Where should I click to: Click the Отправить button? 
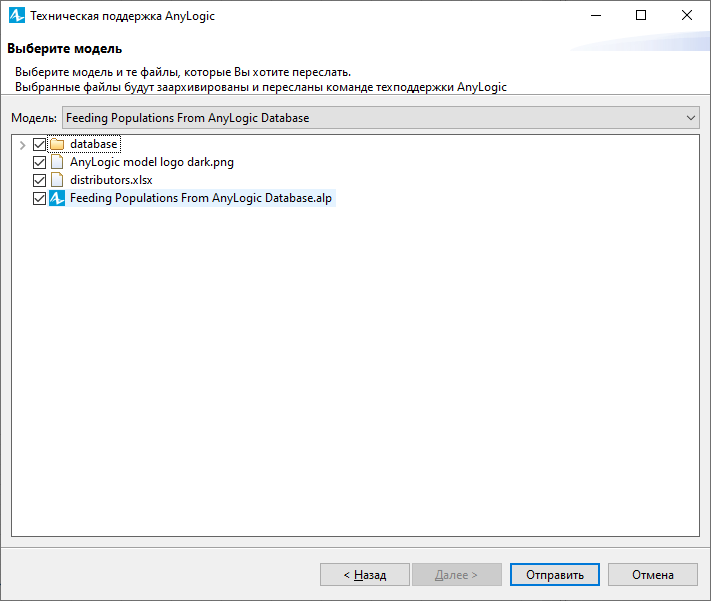point(555,575)
